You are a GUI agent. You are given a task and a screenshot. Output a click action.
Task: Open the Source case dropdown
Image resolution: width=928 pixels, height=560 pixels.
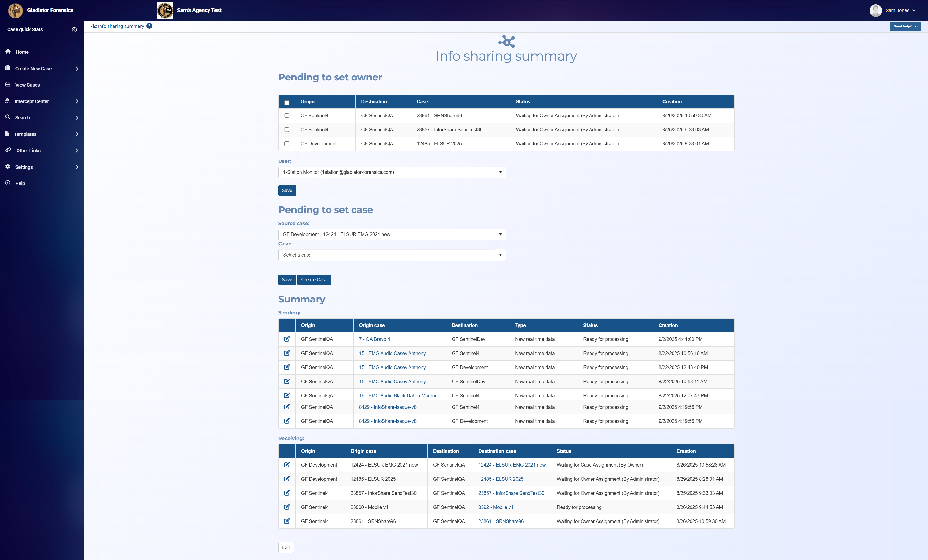392,234
